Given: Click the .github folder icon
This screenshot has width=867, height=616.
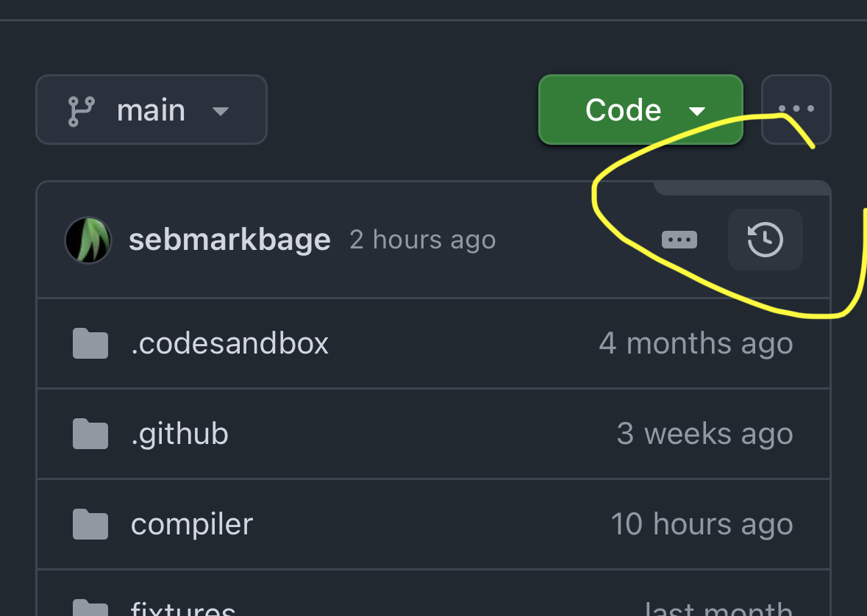Looking at the screenshot, I should coord(90,434).
